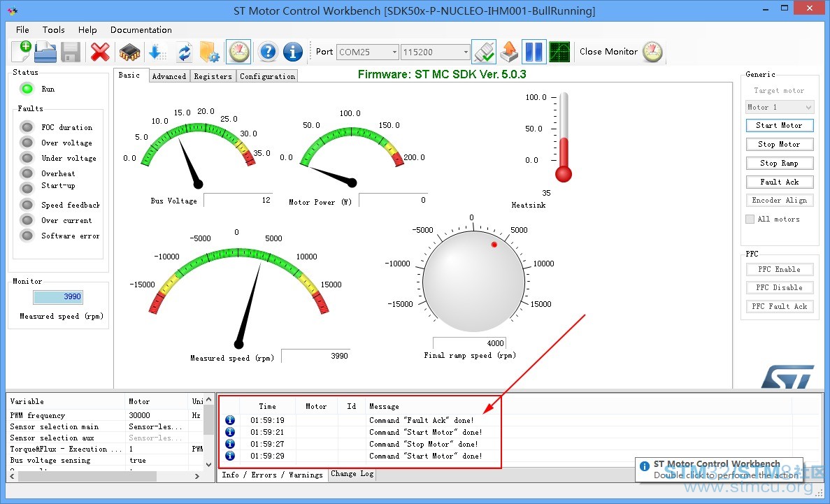The image size is (830, 504).
Task: Switch to the Configuration tab
Action: pyautogui.click(x=267, y=76)
